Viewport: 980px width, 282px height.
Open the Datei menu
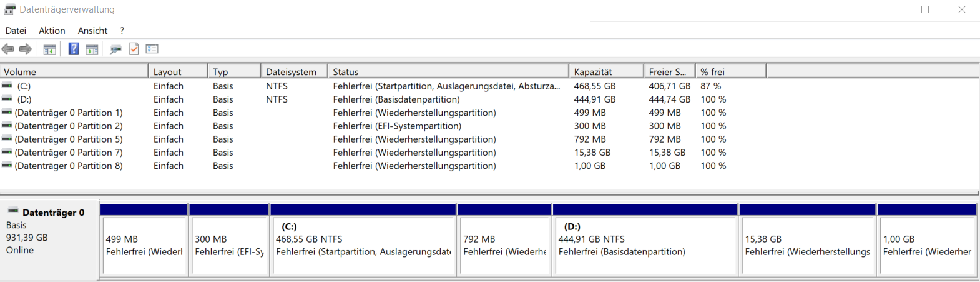pos(16,31)
